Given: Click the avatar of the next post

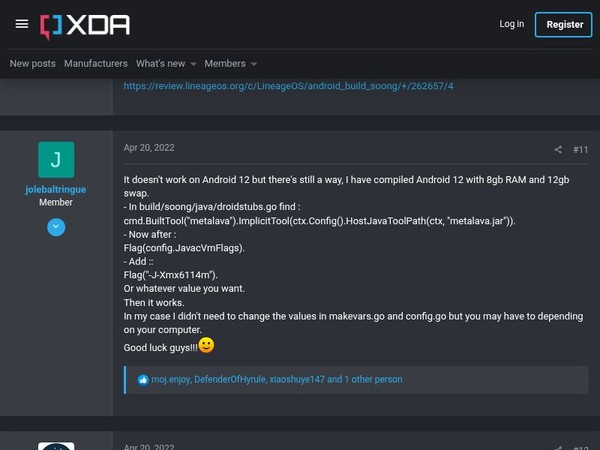Looking at the screenshot, I should coord(56,446).
